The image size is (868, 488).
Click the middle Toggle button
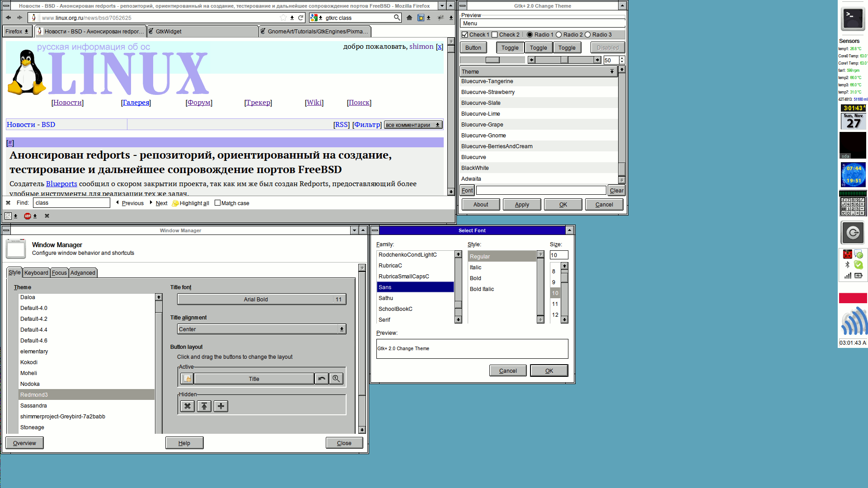[x=538, y=48]
